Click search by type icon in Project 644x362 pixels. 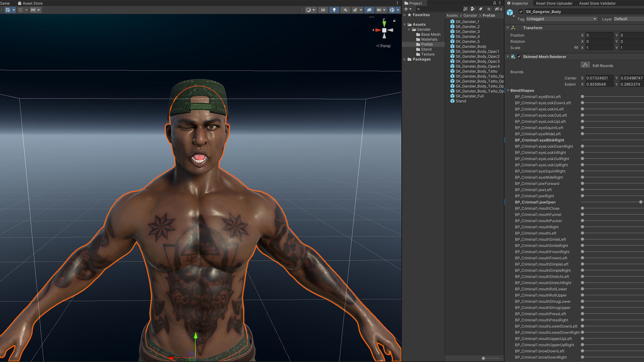pos(473,9)
